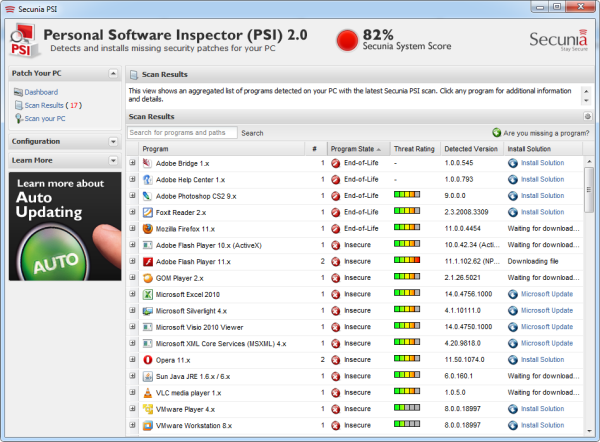Viewport: 600px width, 442px height.
Task: Click the PSI logo in the header
Action: [x=23, y=41]
